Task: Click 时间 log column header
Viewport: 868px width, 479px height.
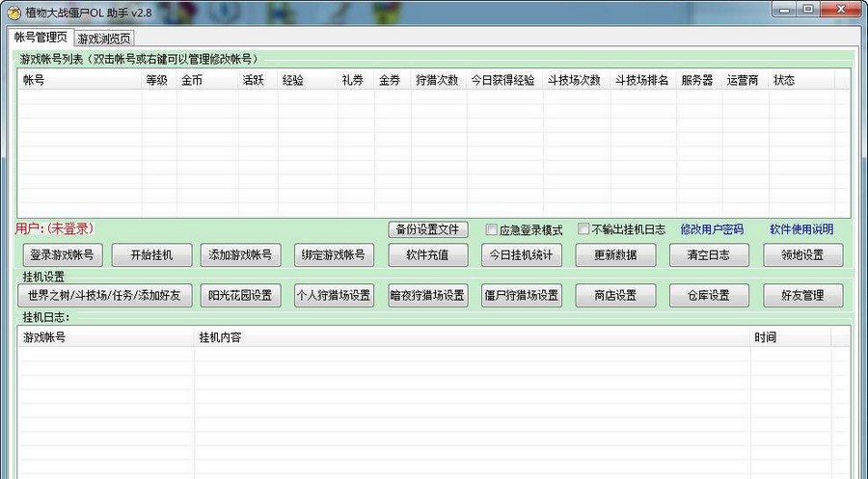Action: point(791,337)
